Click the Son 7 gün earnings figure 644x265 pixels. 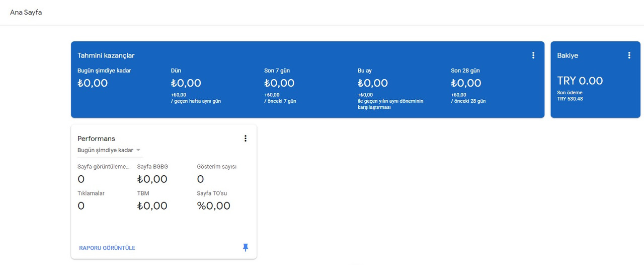tap(279, 83)
